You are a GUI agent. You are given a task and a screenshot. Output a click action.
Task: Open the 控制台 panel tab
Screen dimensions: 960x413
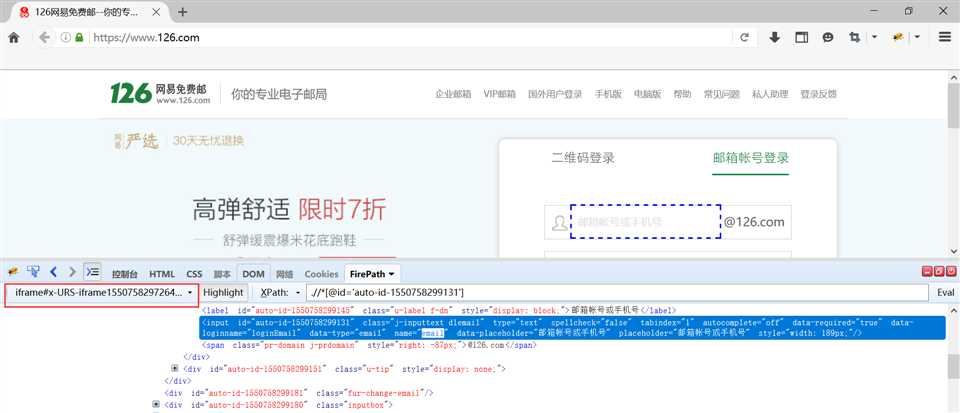124,274
